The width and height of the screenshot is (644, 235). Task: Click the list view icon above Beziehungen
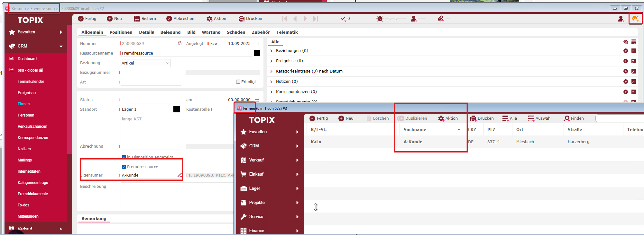pyautogui.click(x=634, y=42)
